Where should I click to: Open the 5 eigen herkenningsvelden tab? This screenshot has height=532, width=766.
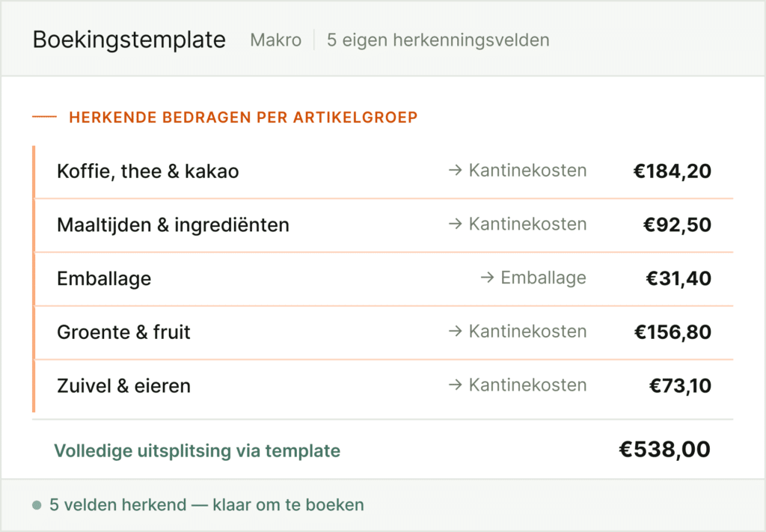coord(438,40)
